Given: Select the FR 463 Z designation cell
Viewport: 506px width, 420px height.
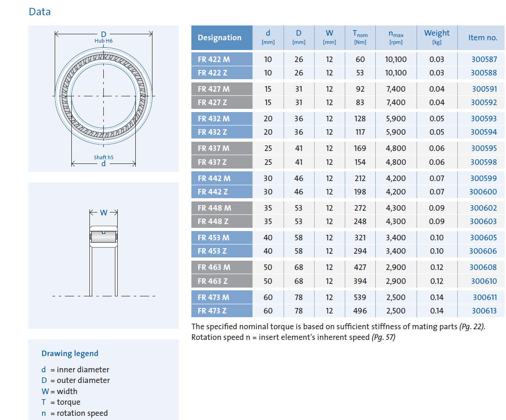Looking at the screenshot, I should 221,281.
